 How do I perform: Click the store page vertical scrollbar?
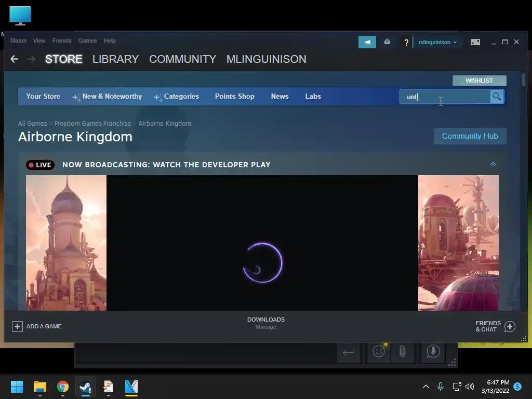click(524, 80)
